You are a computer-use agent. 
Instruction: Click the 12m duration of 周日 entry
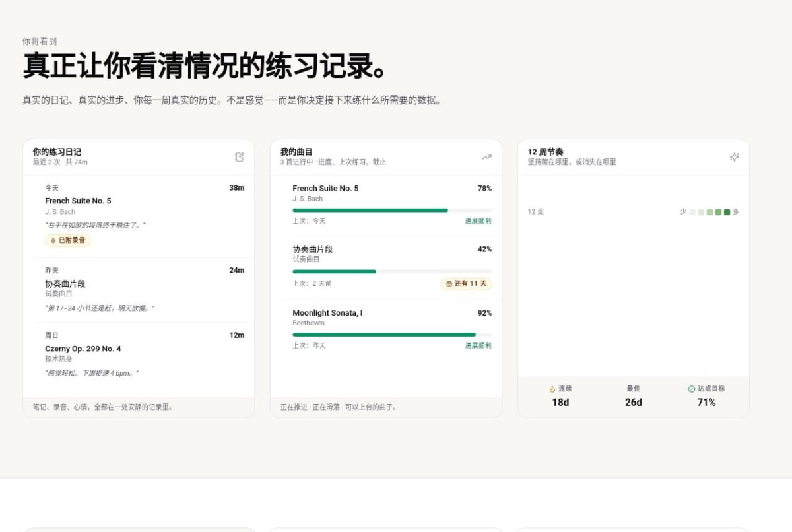[236, 335]
